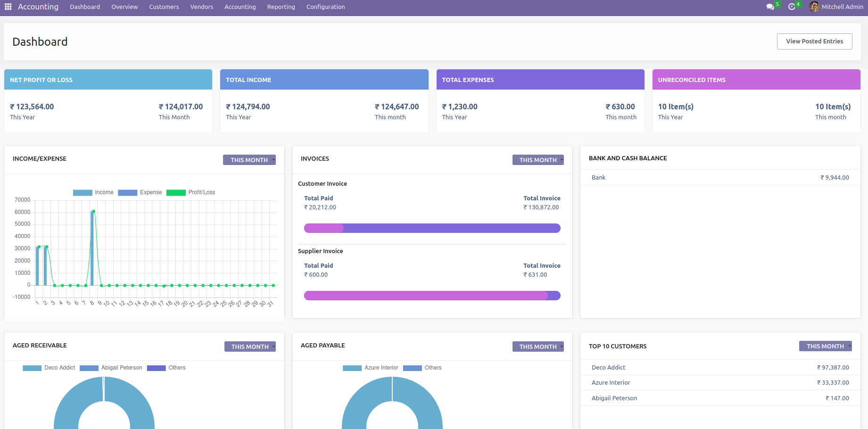Change Aged Receivable period dropdown

point(250,346)
